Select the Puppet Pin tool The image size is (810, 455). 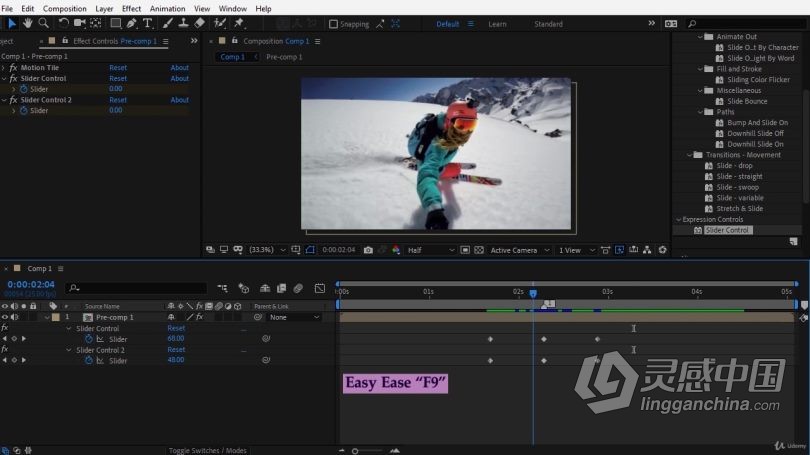click(239, 23)
